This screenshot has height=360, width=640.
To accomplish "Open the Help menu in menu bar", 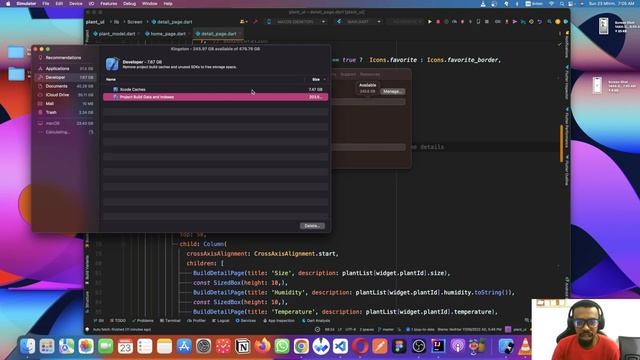I will (x=168, y=4).
